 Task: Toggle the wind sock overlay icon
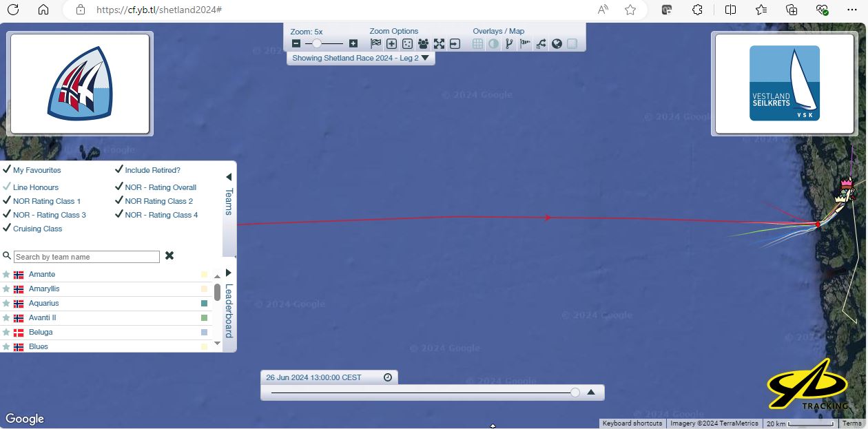pyautogui.click(x=525, y=43)
